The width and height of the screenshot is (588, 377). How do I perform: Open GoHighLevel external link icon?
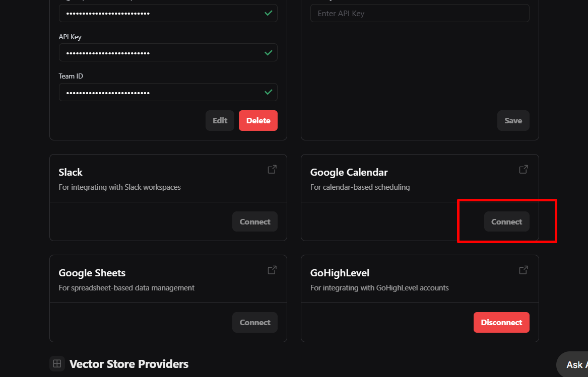[524, 270]
